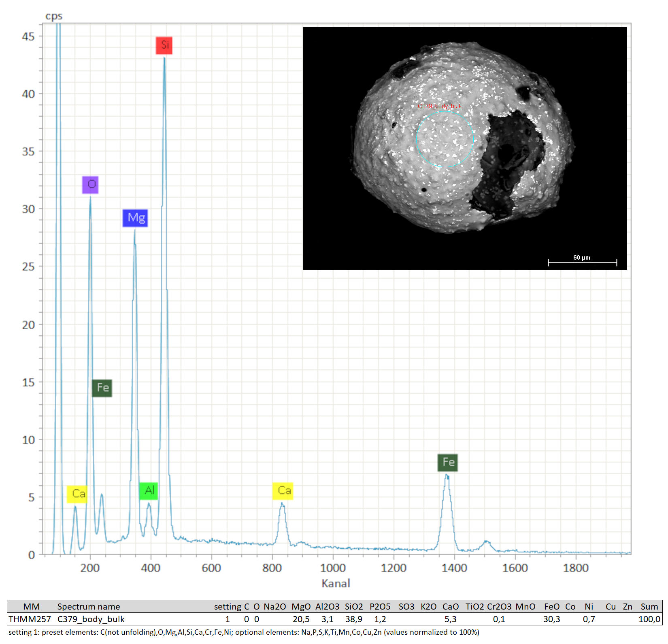This screenshot has height=644, width=668.
Task: Click the Fe label beside the O peak
Action: click(102, 388)
